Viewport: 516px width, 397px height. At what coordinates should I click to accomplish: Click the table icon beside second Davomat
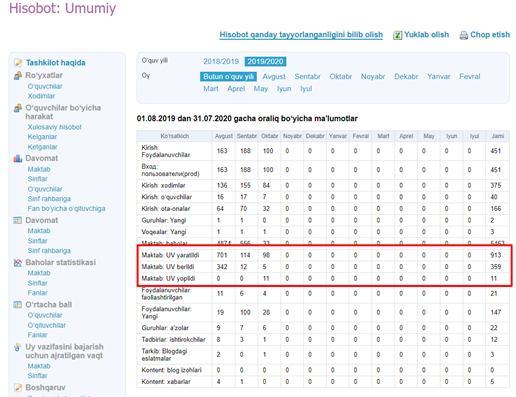pos(18,220)
